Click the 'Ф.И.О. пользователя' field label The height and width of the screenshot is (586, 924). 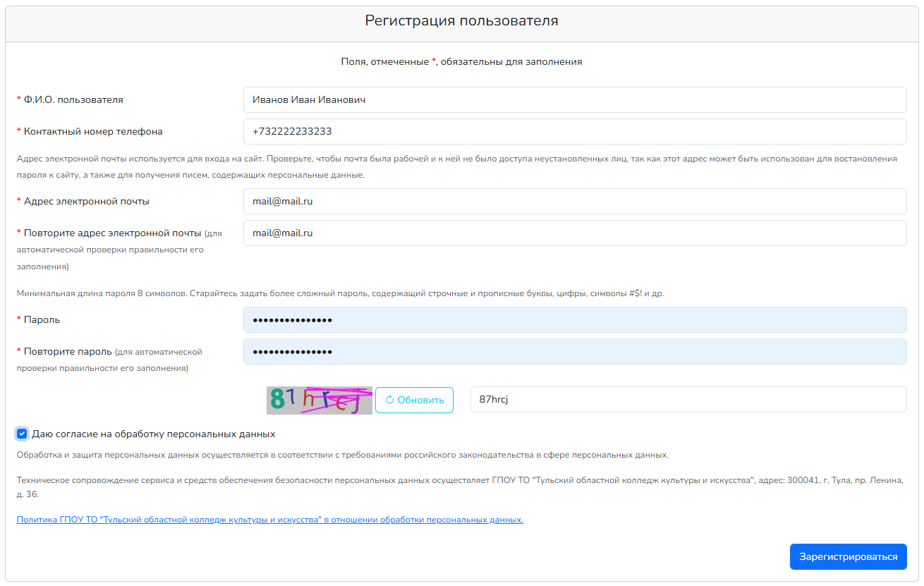point(73,99)
